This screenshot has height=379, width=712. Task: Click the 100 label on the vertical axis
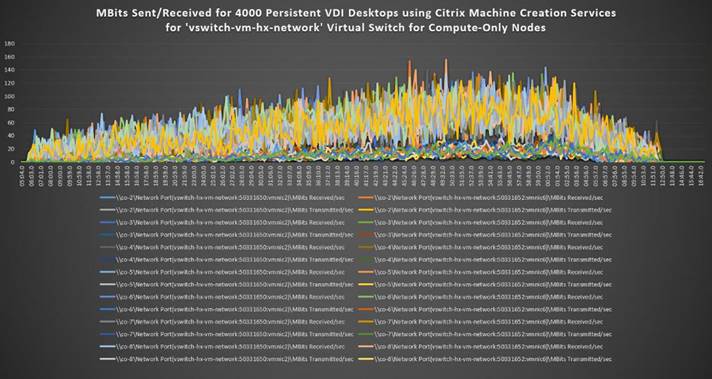point(10,97)
